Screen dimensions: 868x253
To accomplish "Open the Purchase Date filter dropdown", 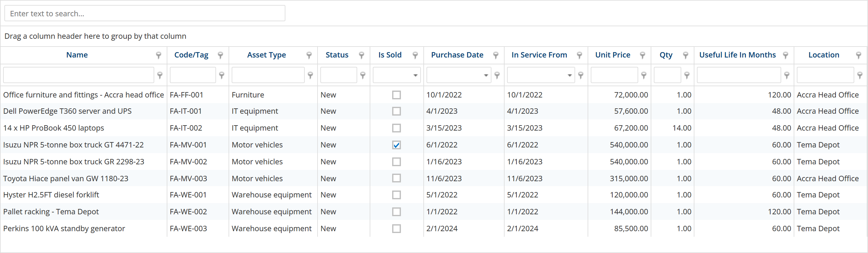I will [x=486, y=75].
